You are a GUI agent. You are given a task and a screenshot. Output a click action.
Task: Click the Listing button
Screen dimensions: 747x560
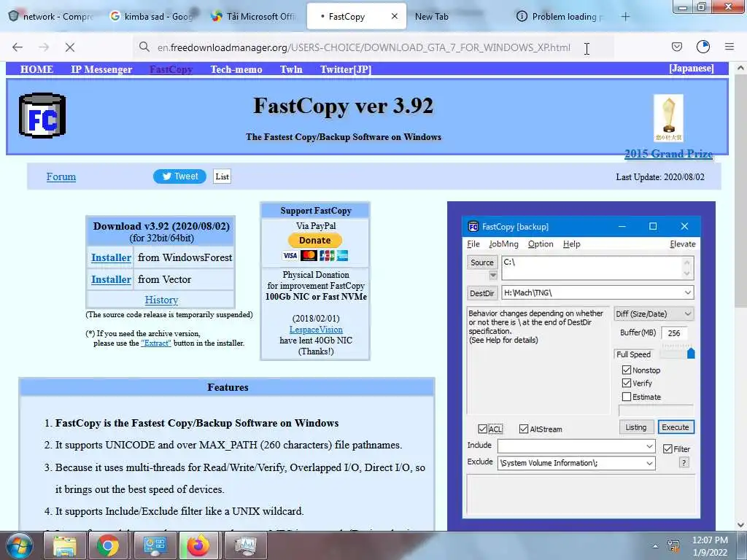tap(636, 427)
